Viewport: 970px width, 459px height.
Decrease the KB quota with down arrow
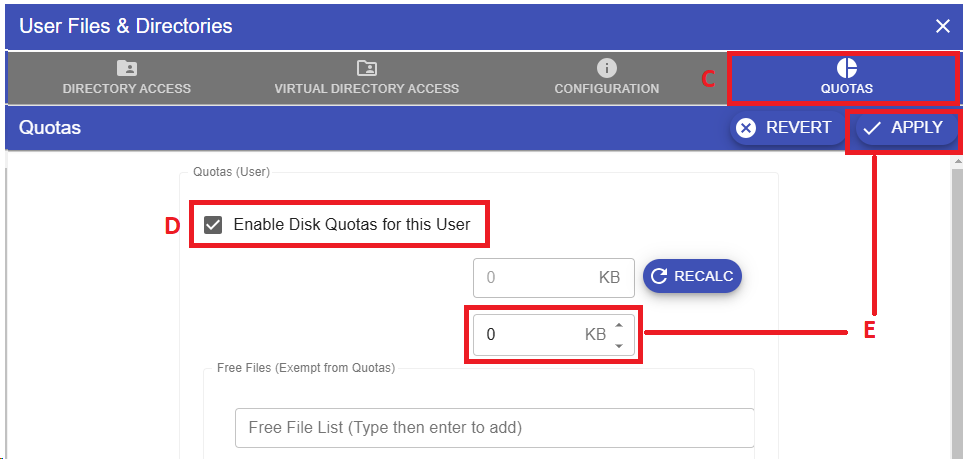click(x=619, y=345)
